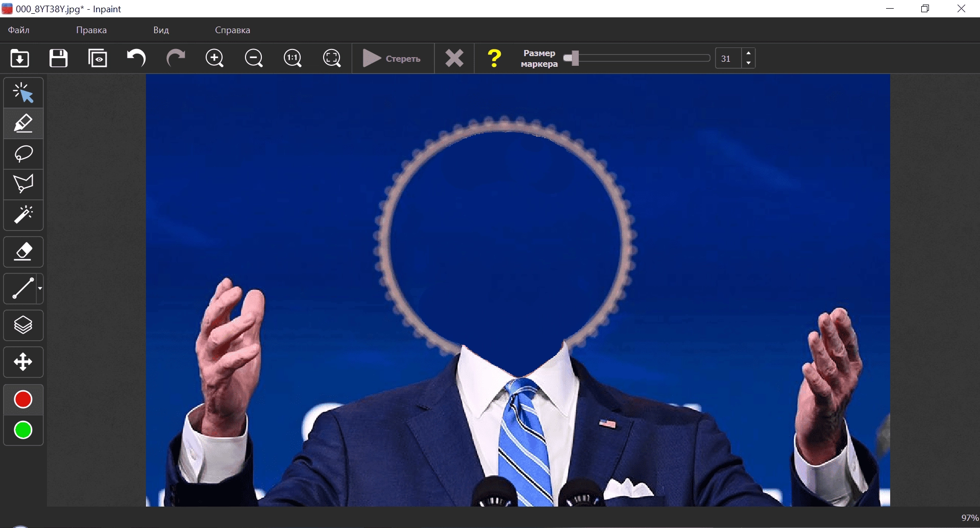980x528 pixels.
Task: Select the Magic wand tool
Action: pos(23,215)
